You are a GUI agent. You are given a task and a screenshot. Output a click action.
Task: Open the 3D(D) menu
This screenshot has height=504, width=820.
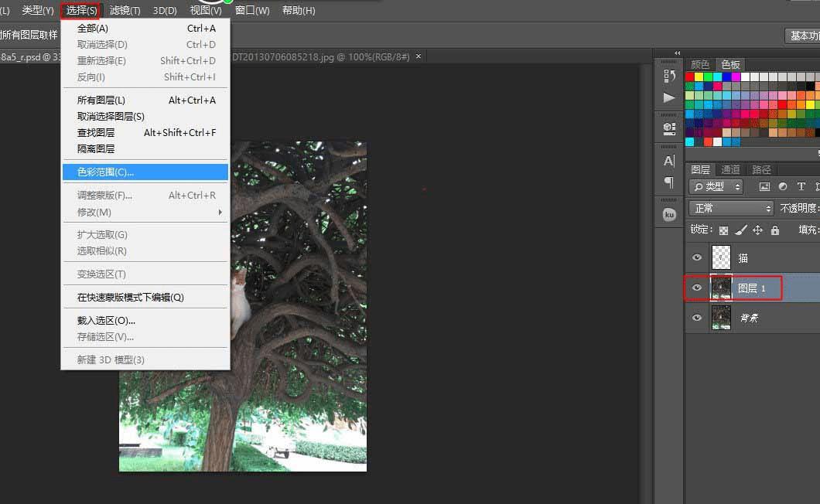tap(165, 11)
